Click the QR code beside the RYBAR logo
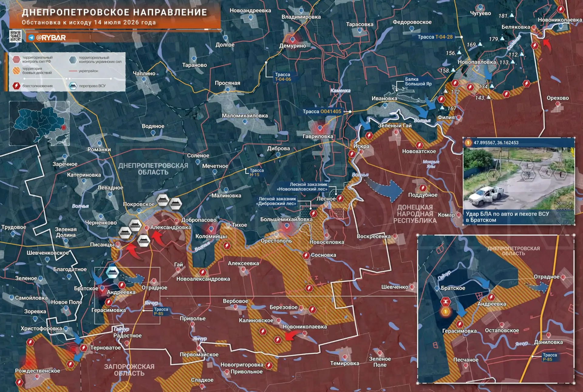 [x=15, y=36]
